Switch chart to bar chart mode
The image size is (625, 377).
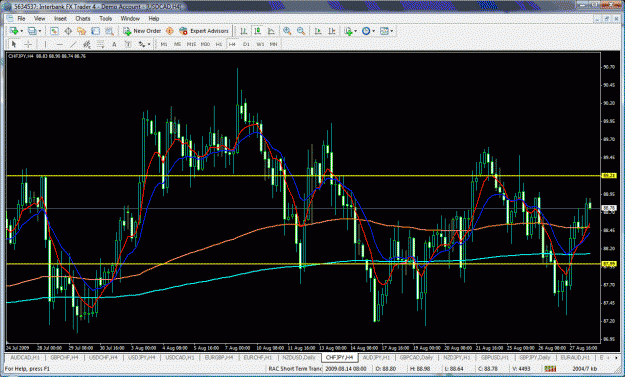(x=244, y=31)
